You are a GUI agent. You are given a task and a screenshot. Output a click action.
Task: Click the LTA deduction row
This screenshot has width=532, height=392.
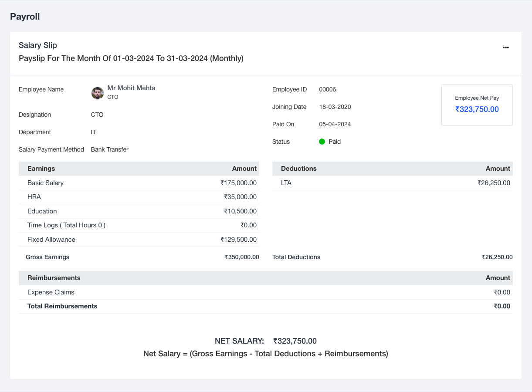coord(392,183)
